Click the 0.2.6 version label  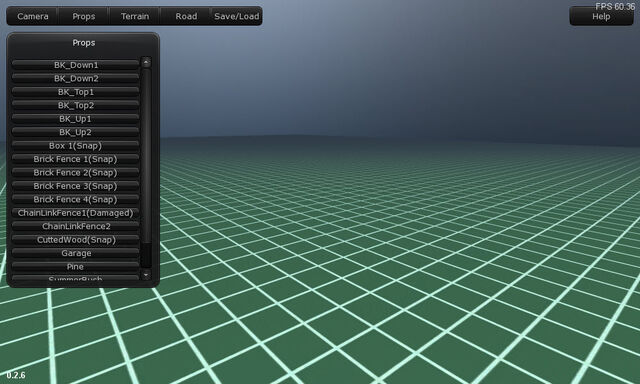(16, 375)
